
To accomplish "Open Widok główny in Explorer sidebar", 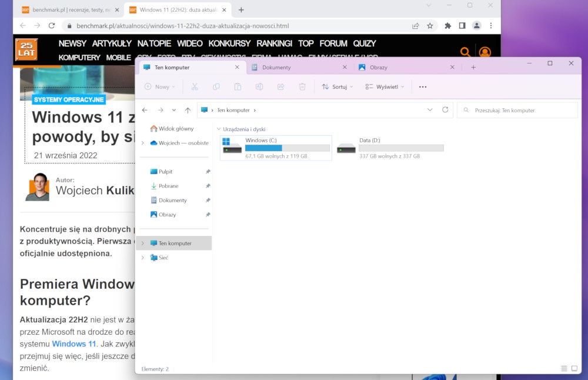I will (x=172, y=129).
